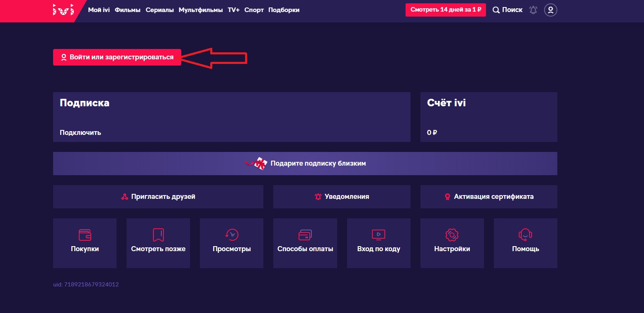This screenshot has height=313, width=644.
Task: Open the TV+ menu item
Action: point(233,10)
